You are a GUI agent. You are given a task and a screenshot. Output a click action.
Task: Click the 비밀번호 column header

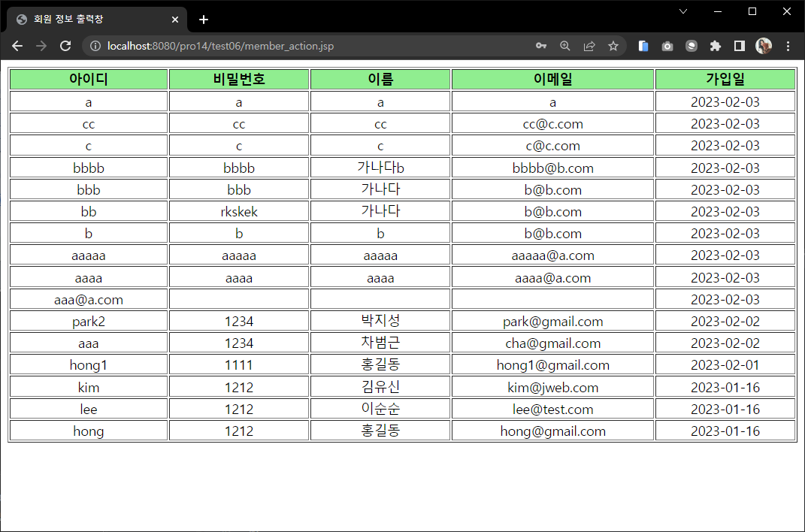point(239,80)
